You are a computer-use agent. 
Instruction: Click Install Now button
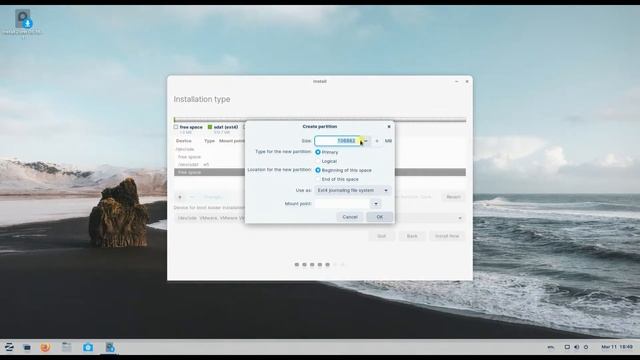(447, 236)
